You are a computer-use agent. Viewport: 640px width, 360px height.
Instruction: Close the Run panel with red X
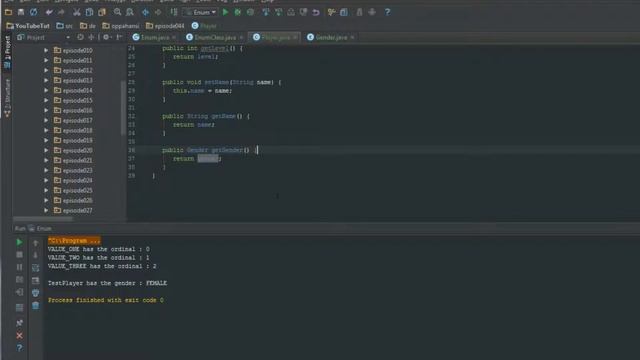point(19,336)
